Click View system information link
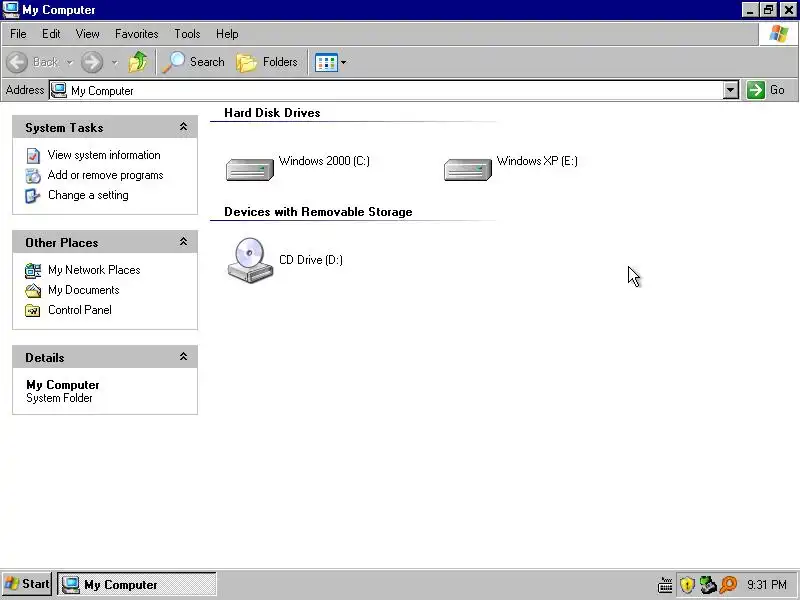This screenshot has height=600, width=800. (x=104, y=155)
